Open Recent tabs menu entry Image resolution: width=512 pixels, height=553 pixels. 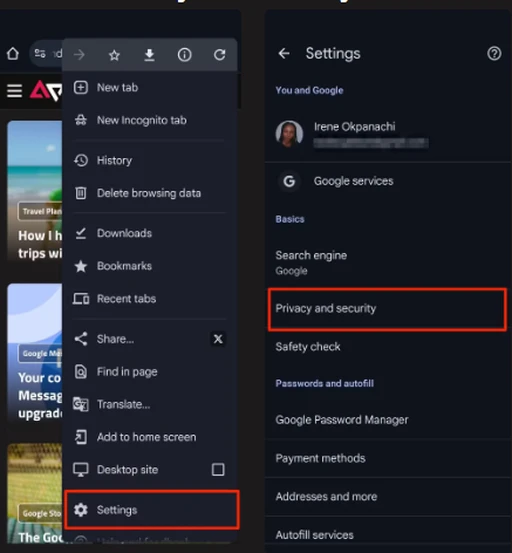click(x=151, y=299)
